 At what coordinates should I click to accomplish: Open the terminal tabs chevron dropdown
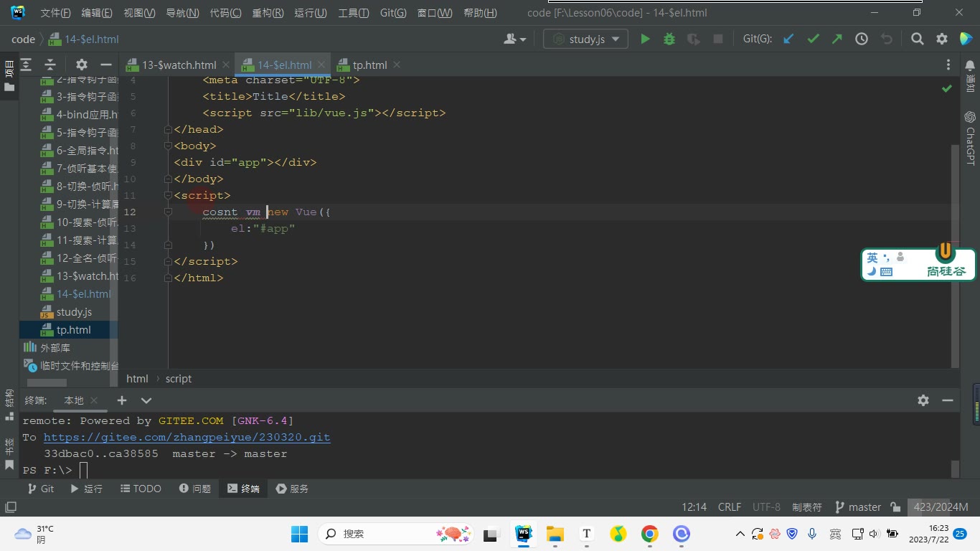pos(146,400)
